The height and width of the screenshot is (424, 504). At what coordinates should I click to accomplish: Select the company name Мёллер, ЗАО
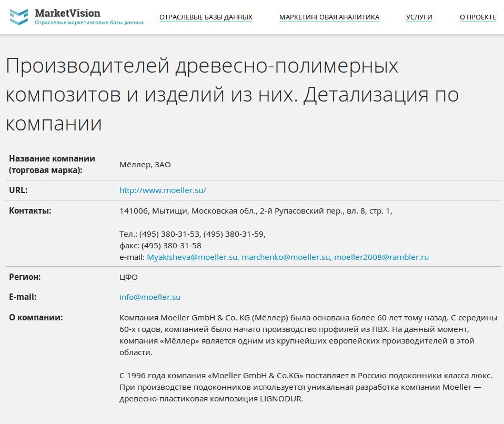145,165
